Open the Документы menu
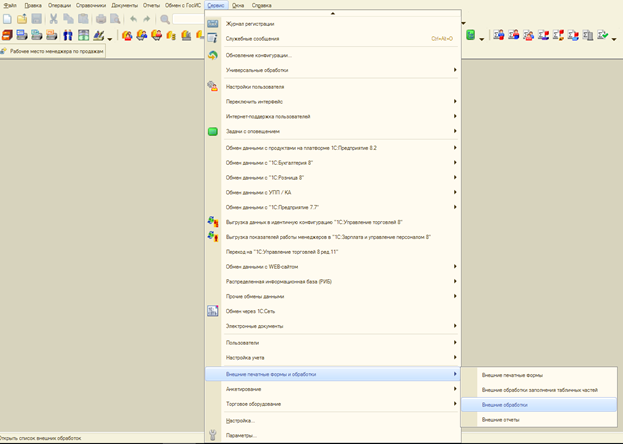The height and width of the screenshot is (444, 623). [124, 5]
